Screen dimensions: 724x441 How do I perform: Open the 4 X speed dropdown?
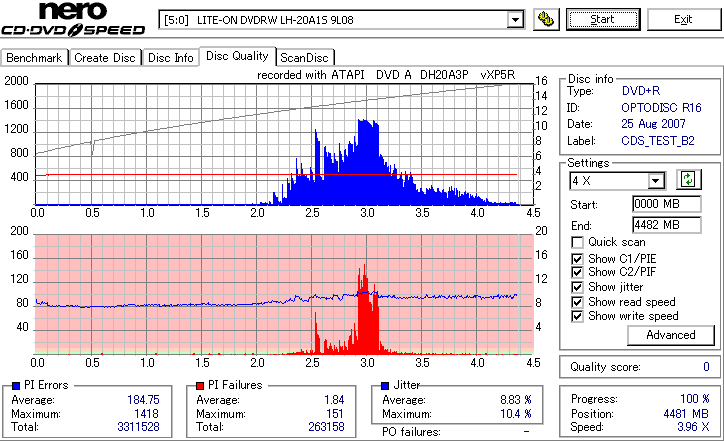656,181
